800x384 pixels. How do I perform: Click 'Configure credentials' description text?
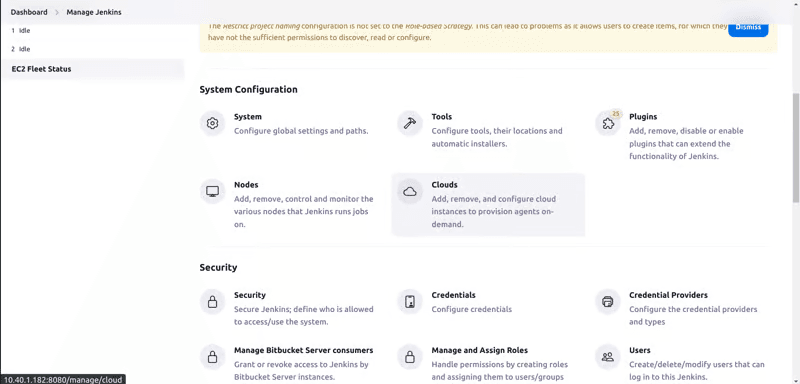point(471,309)
